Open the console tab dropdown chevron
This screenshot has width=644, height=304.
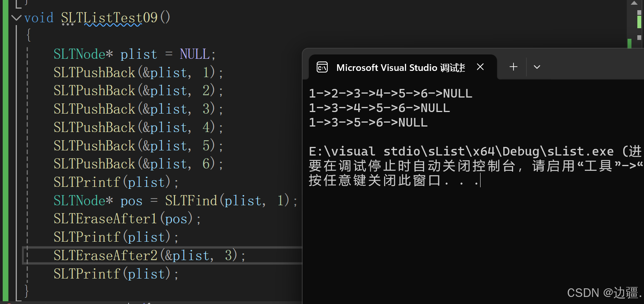537,67
